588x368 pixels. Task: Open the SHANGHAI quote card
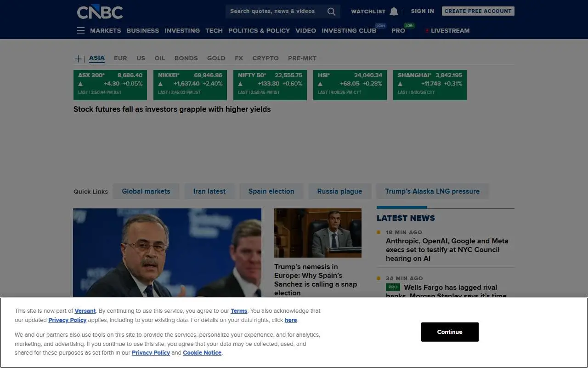[x=430, y=85]
